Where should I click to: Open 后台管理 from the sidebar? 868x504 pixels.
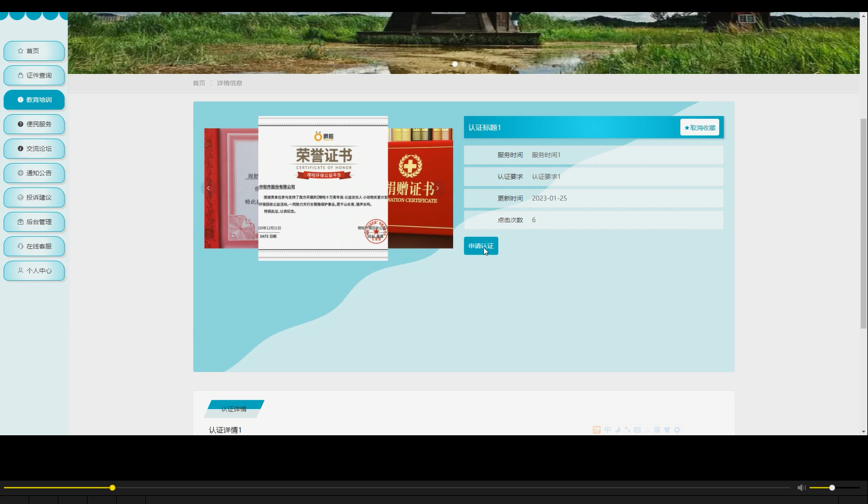tap(34, 222)
